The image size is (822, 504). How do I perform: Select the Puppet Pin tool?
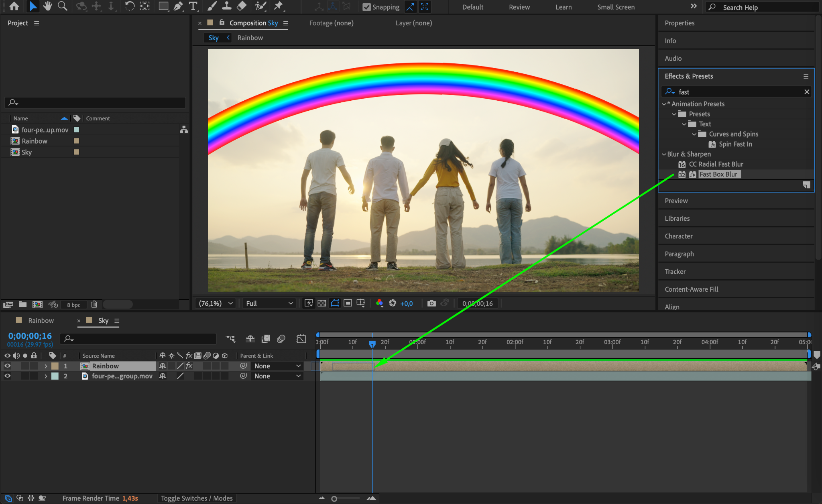pyautogui.click(x=278, y=6)
